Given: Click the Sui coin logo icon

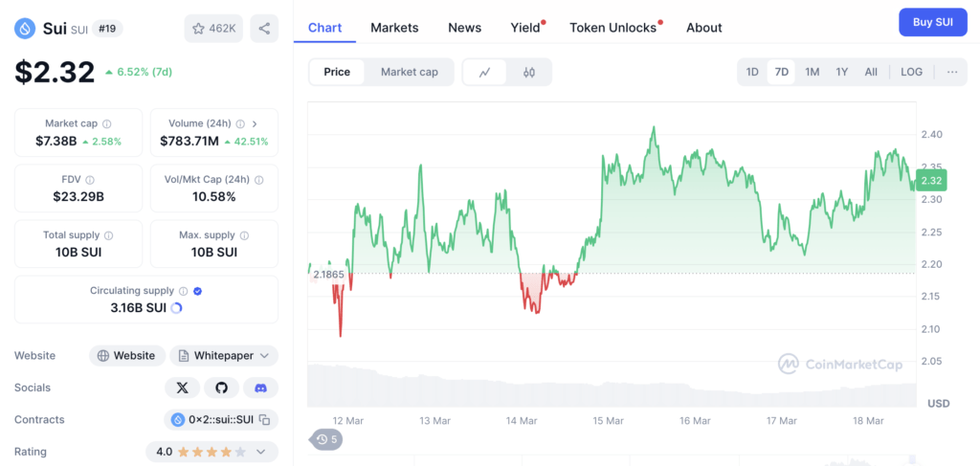Looking at the screenshot, I should pyautogui.click(x=26, y=28).
